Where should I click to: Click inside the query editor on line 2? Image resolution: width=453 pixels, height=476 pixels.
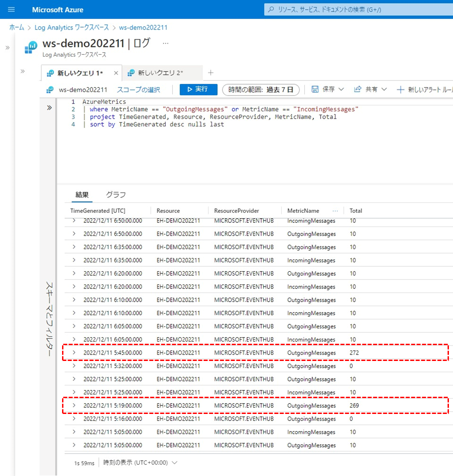click(x=224, y=109)
